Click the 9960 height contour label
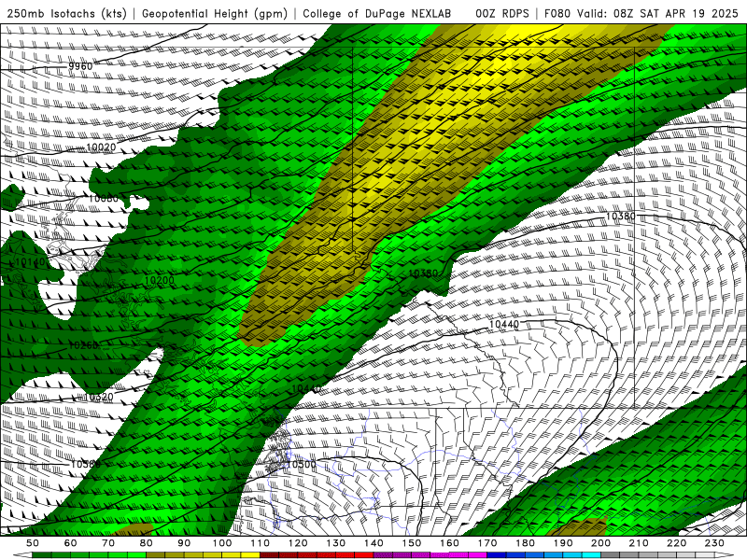The height and width of the screenshot is (560, 747). [80, 66]
